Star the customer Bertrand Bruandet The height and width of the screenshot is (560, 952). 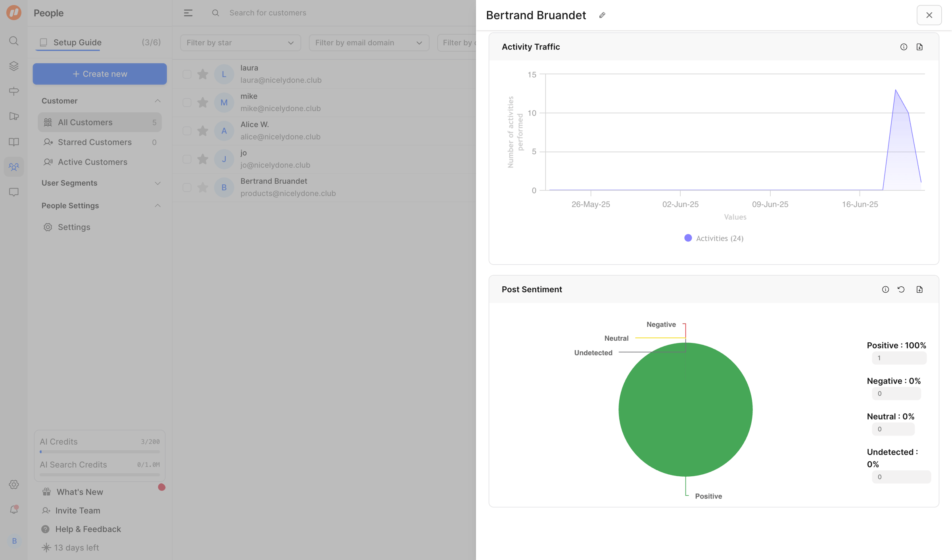point(203,187)
